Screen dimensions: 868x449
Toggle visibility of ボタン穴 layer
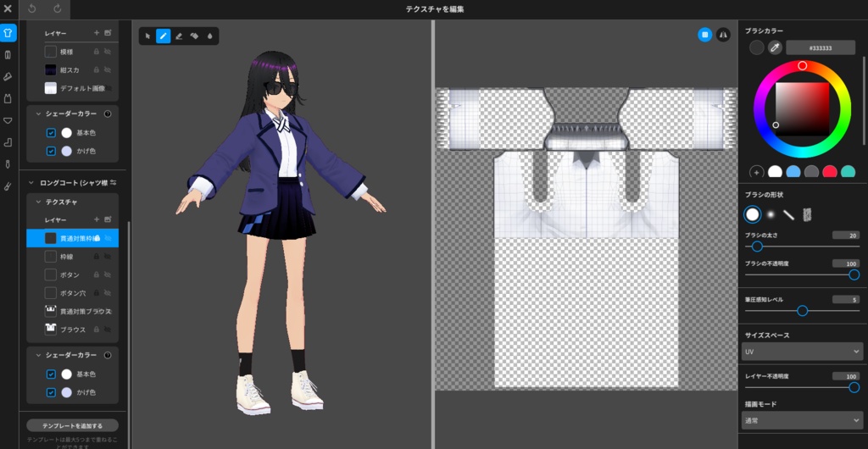tap(108, 293)
